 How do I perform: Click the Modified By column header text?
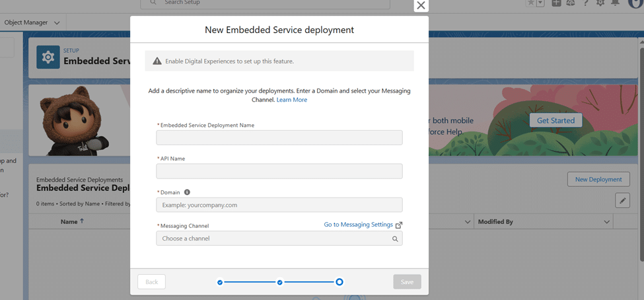coord(496,222)
